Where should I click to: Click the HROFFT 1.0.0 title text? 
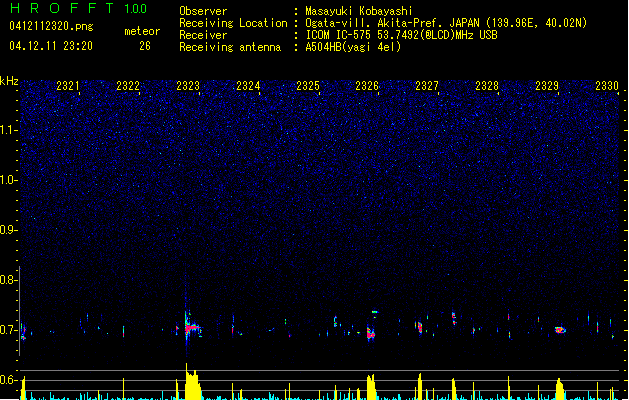point(79,8)
